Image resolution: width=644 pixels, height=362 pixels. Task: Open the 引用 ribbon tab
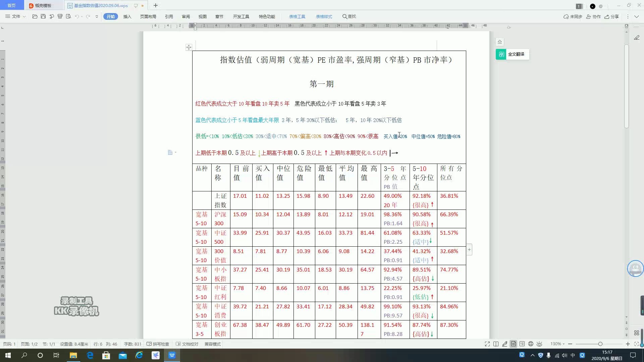169,16
